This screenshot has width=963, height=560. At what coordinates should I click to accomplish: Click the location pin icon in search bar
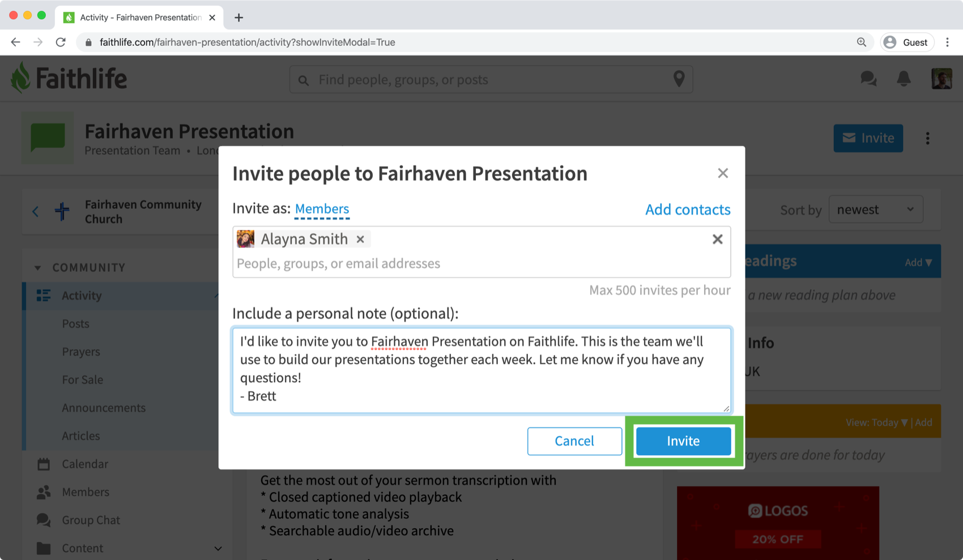click(679, 79)
